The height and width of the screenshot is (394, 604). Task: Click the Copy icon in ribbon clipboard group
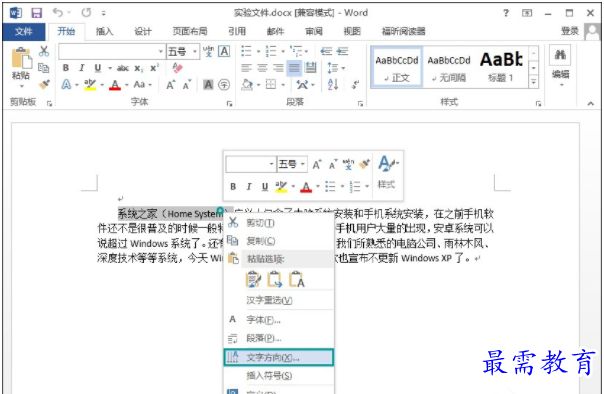tap(44, 67)
